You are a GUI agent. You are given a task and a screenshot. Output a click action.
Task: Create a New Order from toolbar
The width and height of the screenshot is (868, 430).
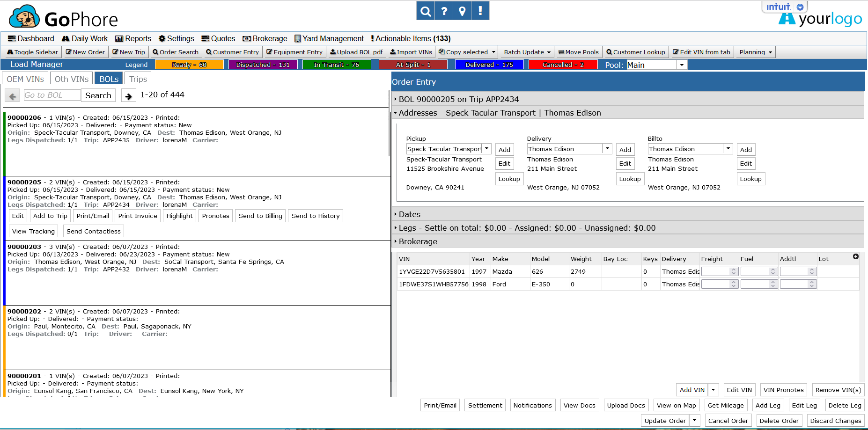point(85,52)
